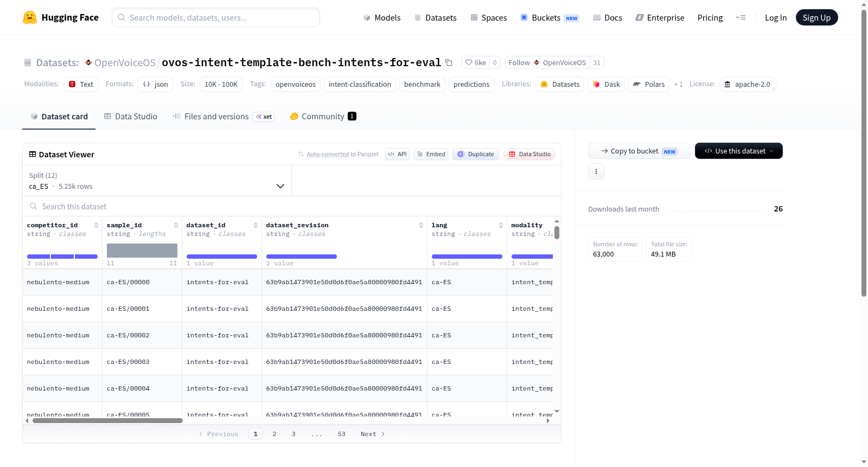
Task: Focus the Search this dataset field
Action: (x=292, y=206)
